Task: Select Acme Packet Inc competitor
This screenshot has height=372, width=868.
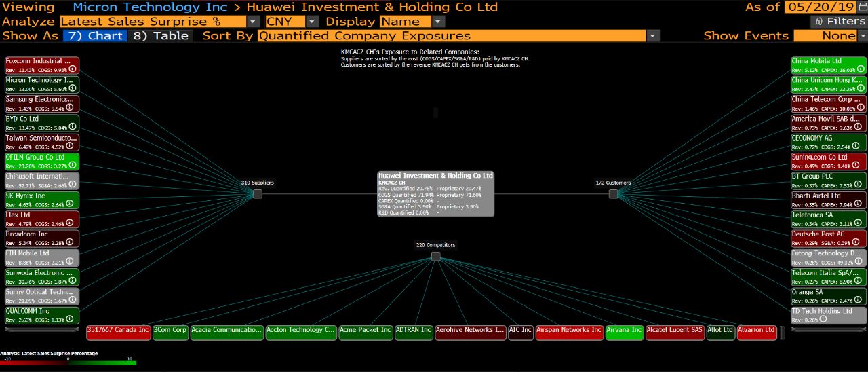Action: [x=366, y=333]
